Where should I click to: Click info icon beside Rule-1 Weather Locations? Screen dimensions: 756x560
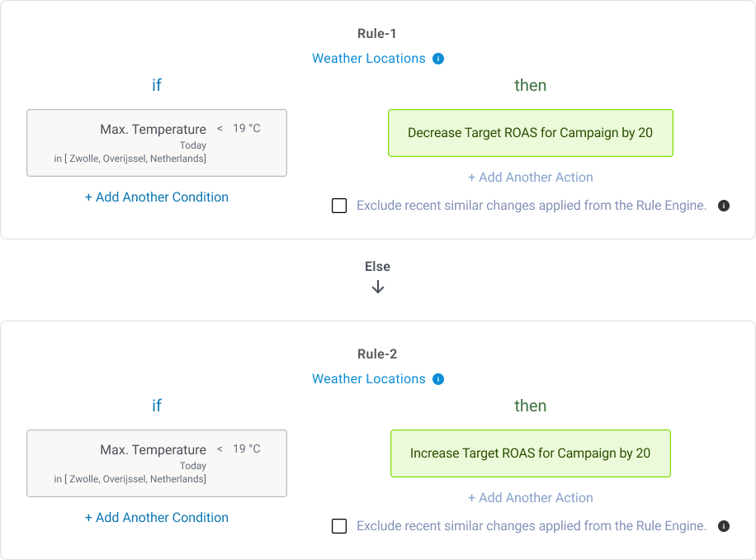point(438,59)
